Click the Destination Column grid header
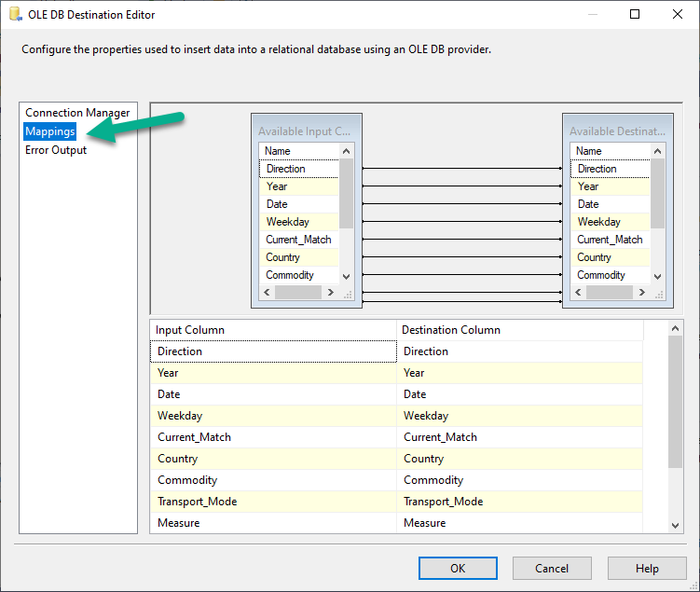 point(520,330)
